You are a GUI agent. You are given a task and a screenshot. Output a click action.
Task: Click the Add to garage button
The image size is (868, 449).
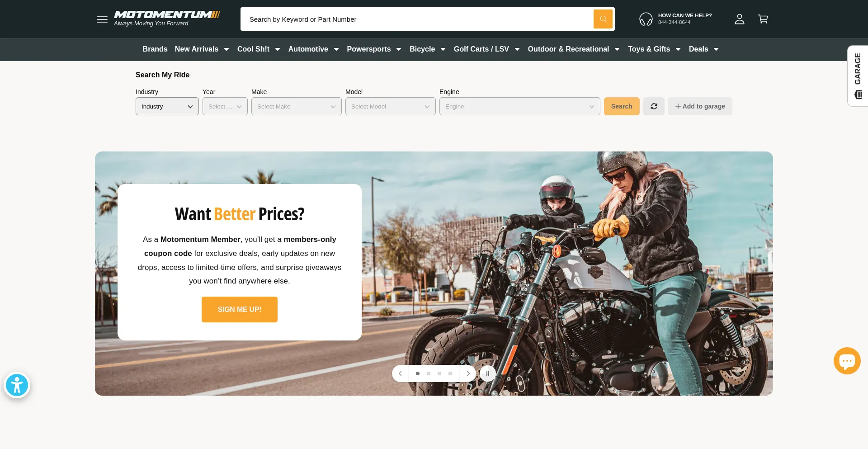tap(700, 106)
